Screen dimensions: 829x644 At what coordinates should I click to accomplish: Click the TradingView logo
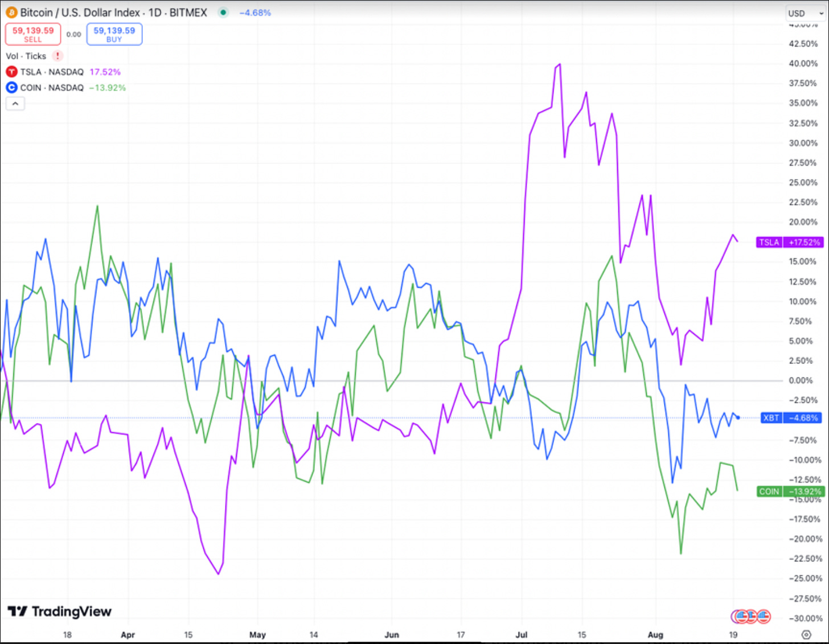click(x=59, y=612)
